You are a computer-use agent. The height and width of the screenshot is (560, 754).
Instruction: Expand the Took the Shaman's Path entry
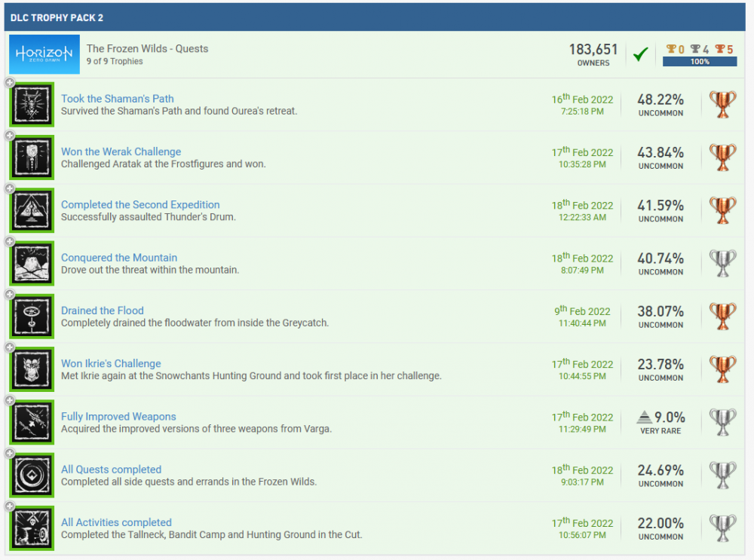(x=9, y=83)
